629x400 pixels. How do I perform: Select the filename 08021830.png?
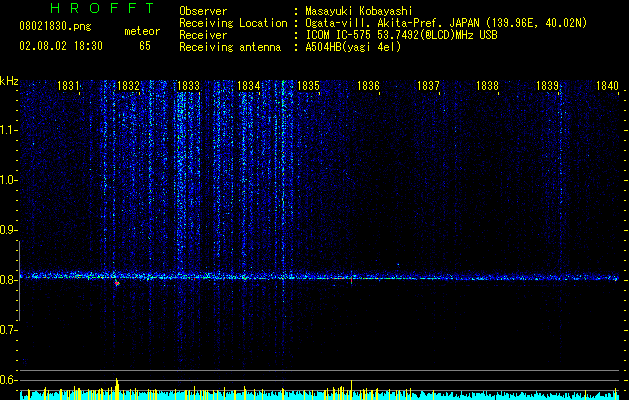pos(55,27)
